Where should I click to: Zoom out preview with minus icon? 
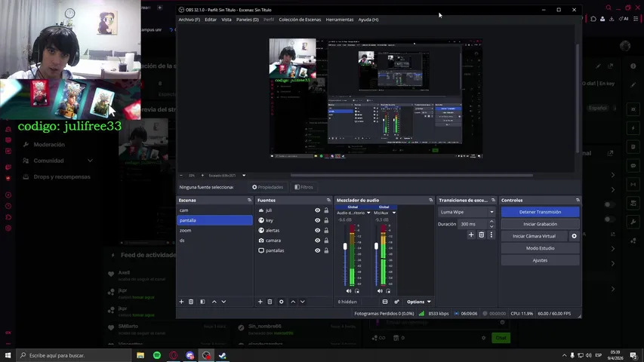pos(181,175)
